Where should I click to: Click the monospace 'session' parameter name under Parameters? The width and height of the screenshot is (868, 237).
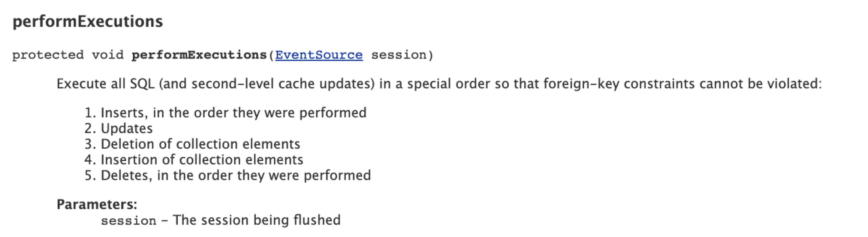click(x=129, y=220)
